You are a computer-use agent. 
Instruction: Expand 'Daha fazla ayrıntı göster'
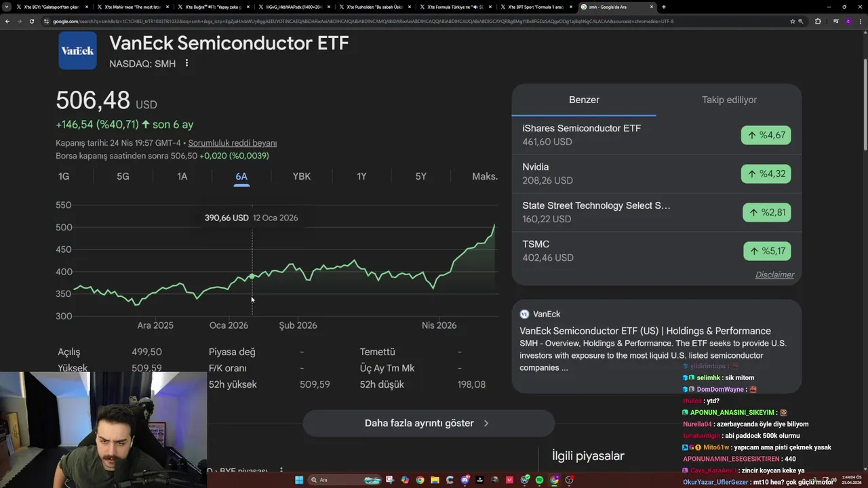coord(428,423)
